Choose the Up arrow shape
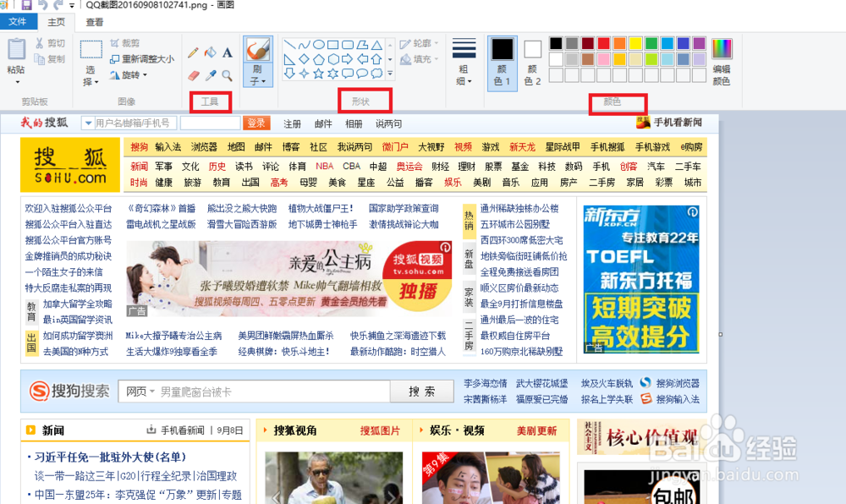 point(376,59)
